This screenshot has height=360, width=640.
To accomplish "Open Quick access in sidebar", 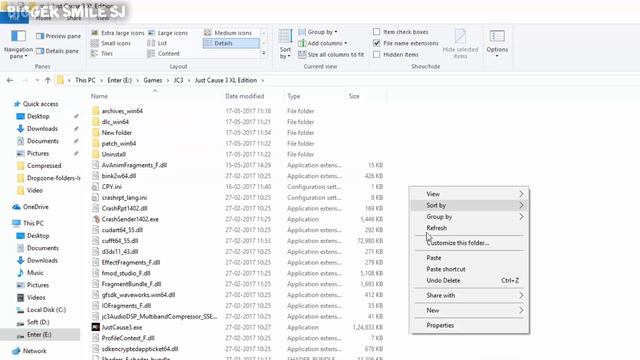I will (36, 104).
